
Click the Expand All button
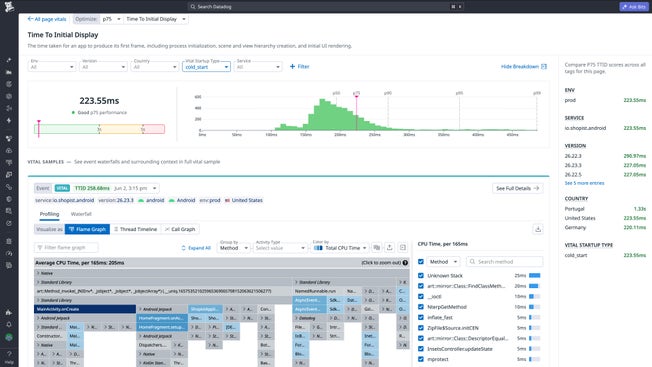(196, 248)
